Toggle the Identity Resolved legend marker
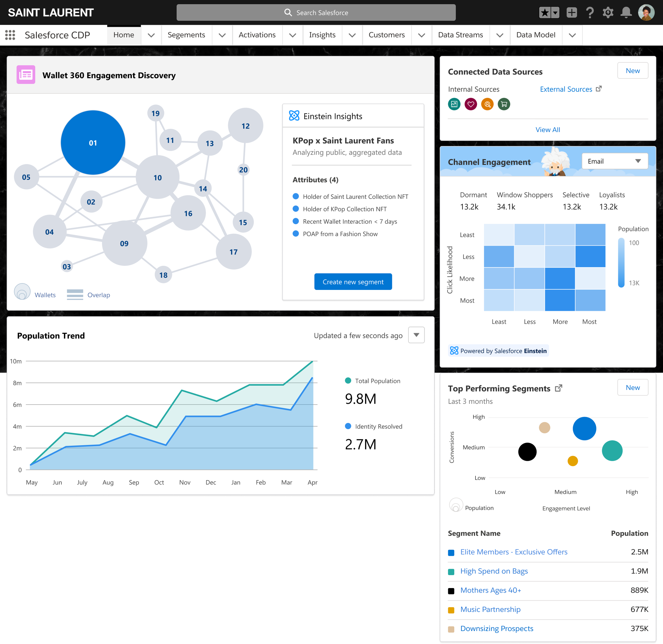Image resolution: width=663 pixels, height=644 pixels. tap(348, 426)
